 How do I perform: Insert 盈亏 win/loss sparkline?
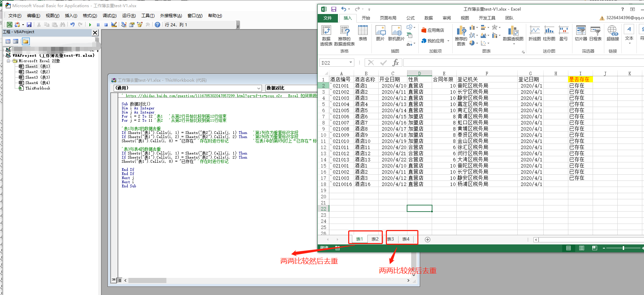564,33
